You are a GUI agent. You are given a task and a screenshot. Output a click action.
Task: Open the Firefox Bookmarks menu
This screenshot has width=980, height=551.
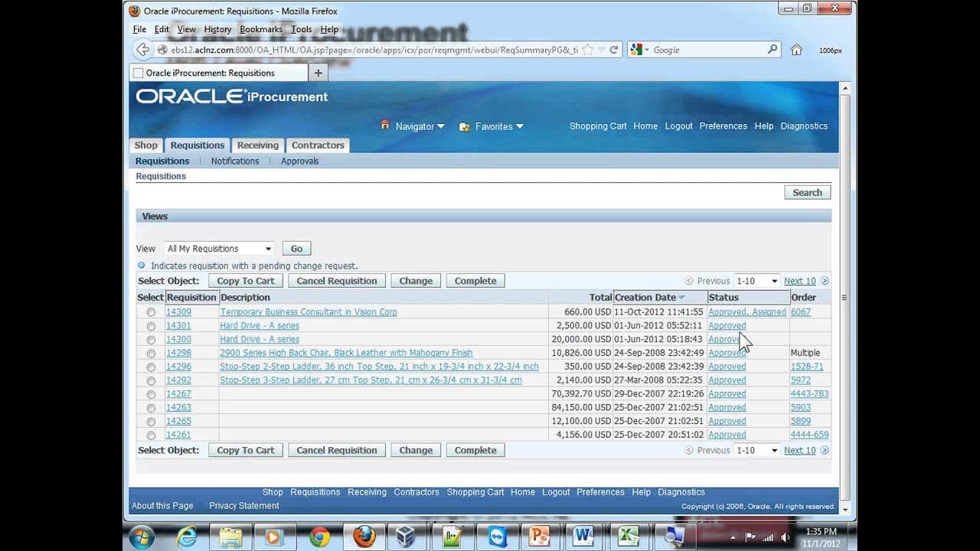[x=260, y=29]
